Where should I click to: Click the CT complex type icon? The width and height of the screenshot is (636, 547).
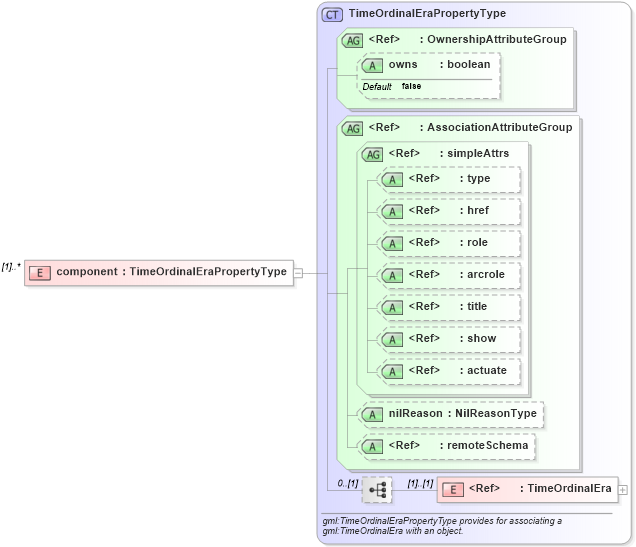(332, 15)
